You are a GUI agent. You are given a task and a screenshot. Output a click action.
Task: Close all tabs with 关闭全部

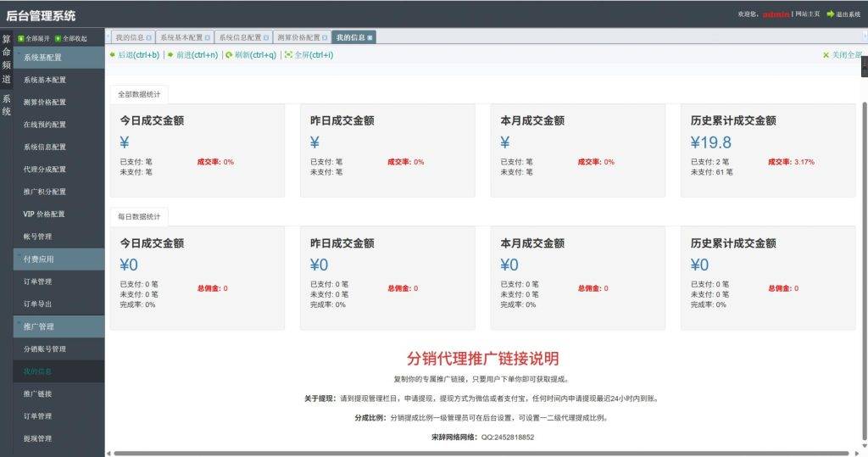tap(842, 55)
